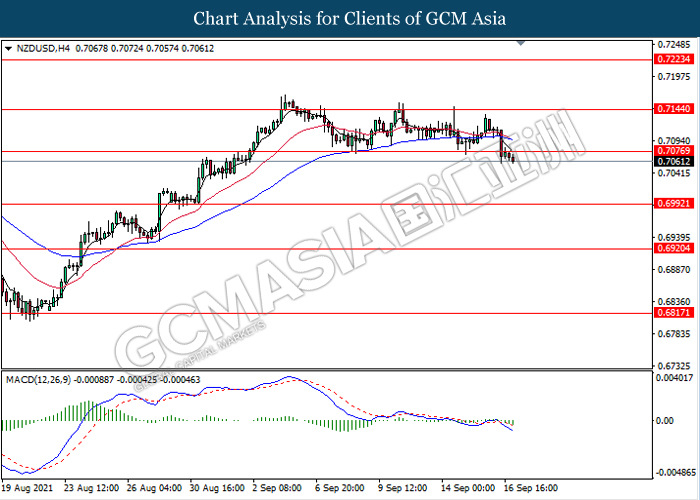Click the chart shift triangle marker at top
The height and width of the screenshot is (500, 700).
pyautogui.click(x=521, y=43)
